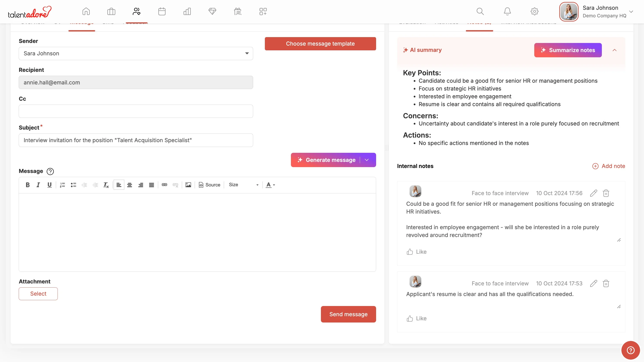Screen dimensions: 644x362
Task: Open the Sender dropdown showing Sara Johnson
Action: click(x=136, y=53)
